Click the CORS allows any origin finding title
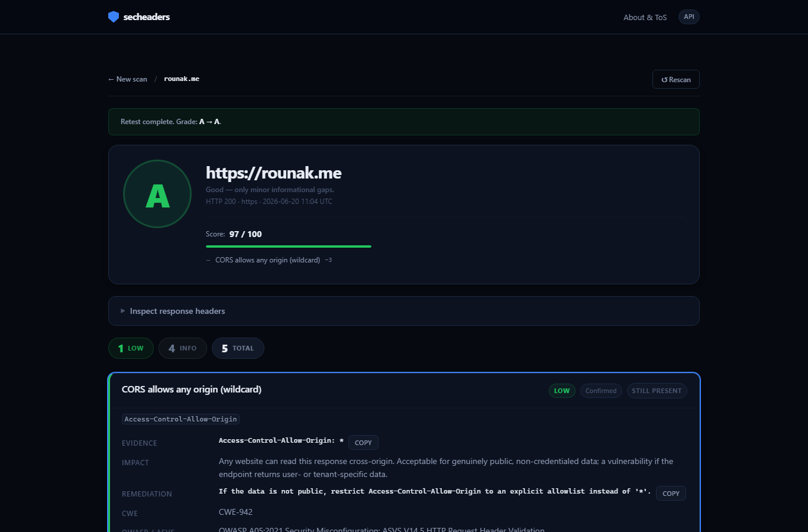 192,390
